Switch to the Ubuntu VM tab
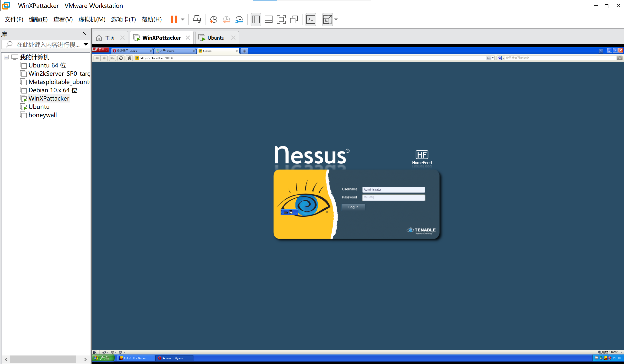Screen dimensions: 624x364 pos(216,38)
